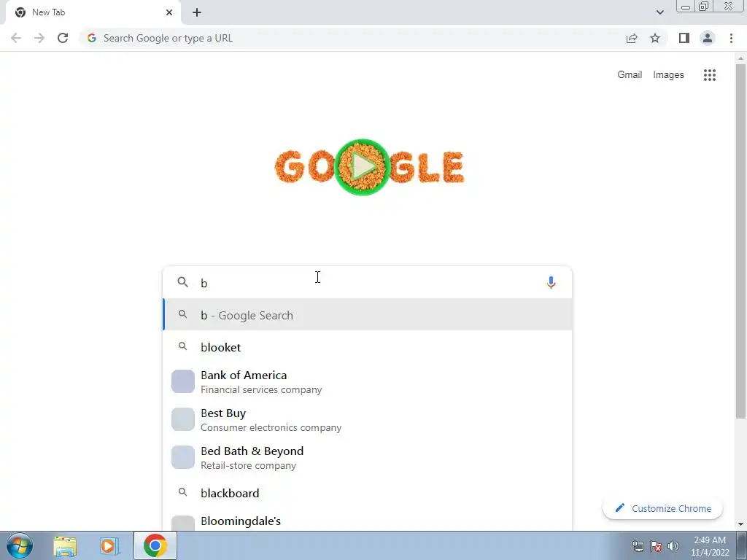The width and height of the screenshot is (747, 560).
Task: Click into the Google search box
Action: [x=367, y=282]
